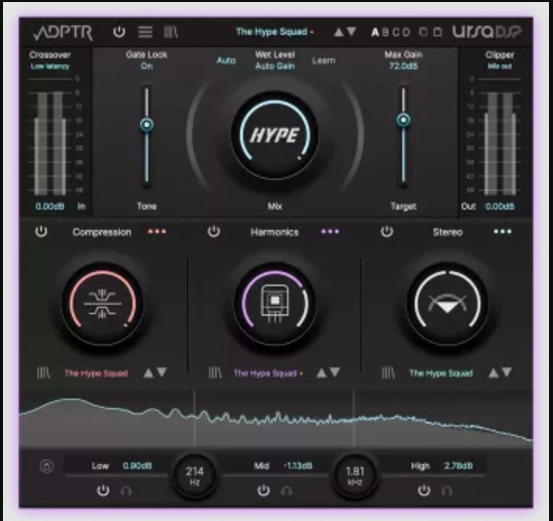The width and height of the screenshot is (553, 521).
Task: Select next Stereo preset down arrow
Action: click(507, 372)
